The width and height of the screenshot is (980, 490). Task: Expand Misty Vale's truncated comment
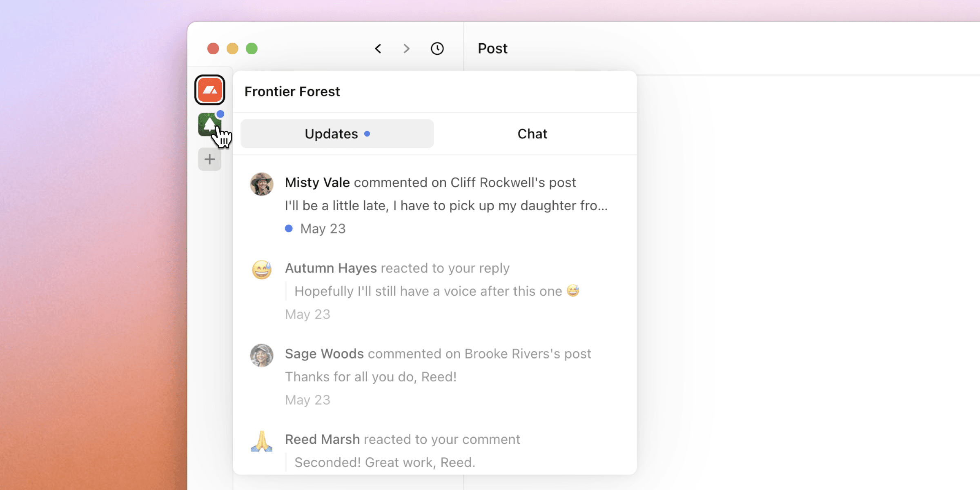(445, 205)
